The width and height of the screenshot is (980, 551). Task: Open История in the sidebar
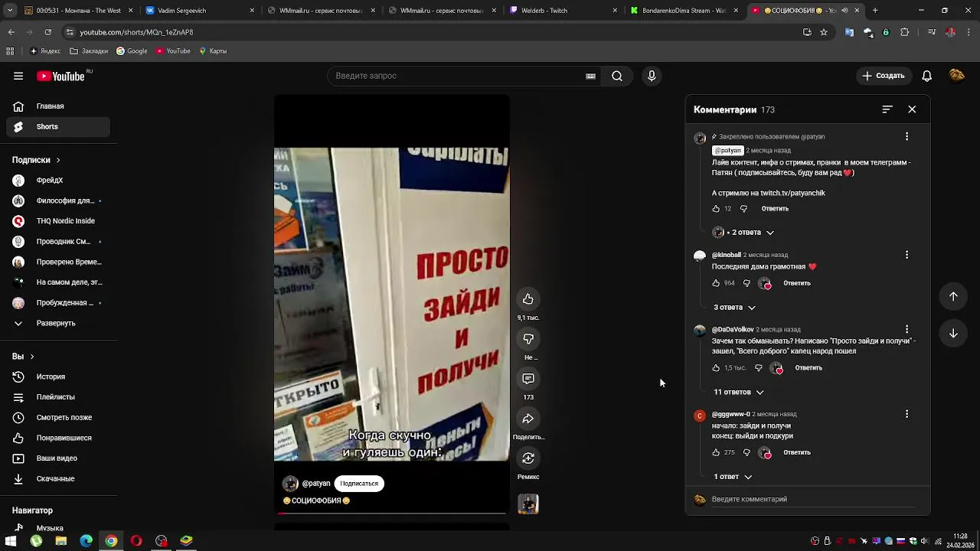click(x=58, y=377)
